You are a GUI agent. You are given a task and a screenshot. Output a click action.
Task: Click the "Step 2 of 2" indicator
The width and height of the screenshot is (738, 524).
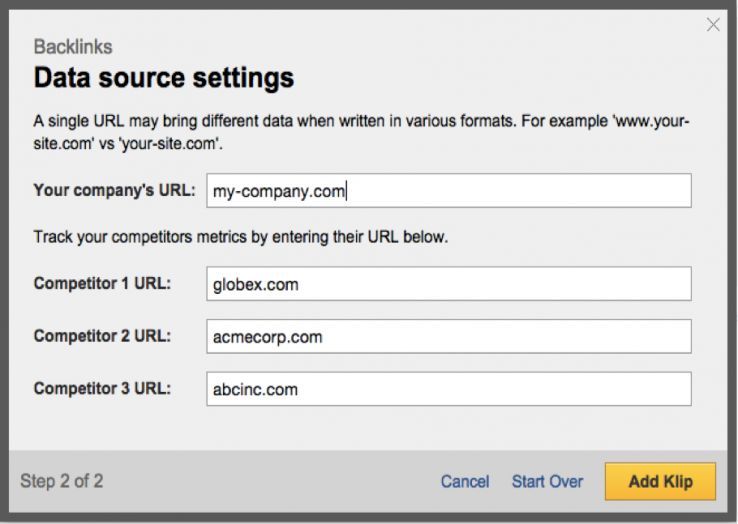[x=61, y=481]
